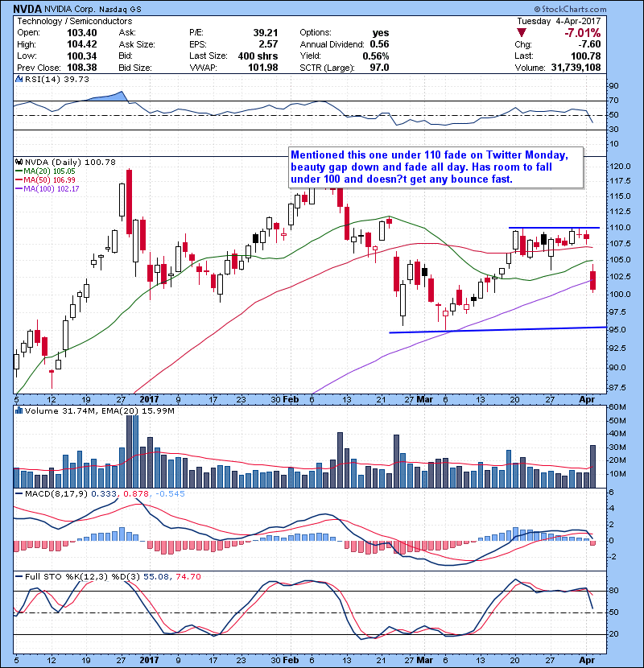Click the Last Size '400 shrs' value
This screenshot has width=644, height=668.
pos(258,56)
